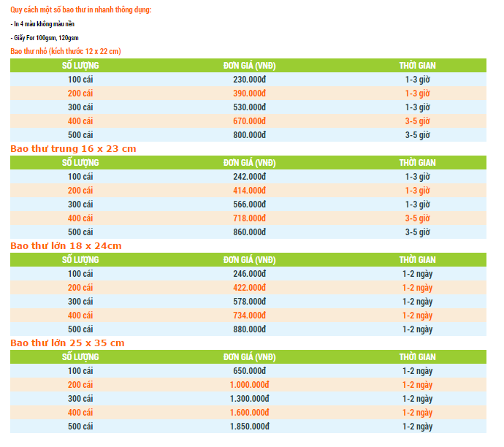The height and width of the screenshot is (447, 504).
Task: Select the heading 'Bao thư trung 16 x 23 cm'
Action: 73,149
